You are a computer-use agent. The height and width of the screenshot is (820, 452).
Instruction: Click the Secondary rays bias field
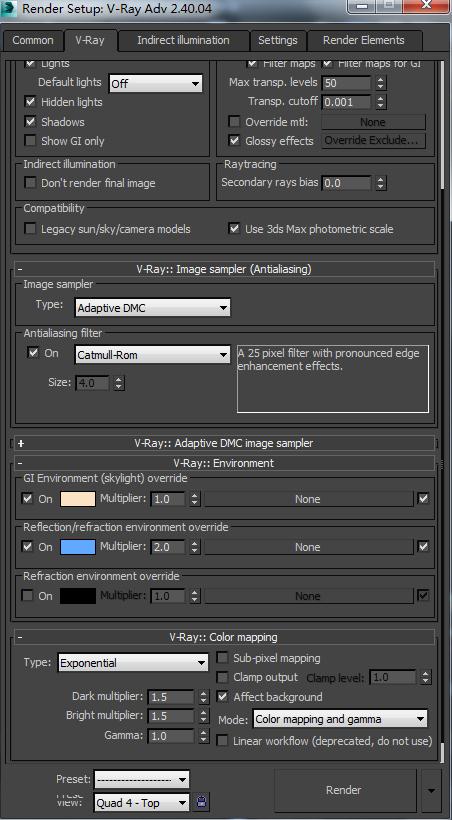click(x=347, y=183)
